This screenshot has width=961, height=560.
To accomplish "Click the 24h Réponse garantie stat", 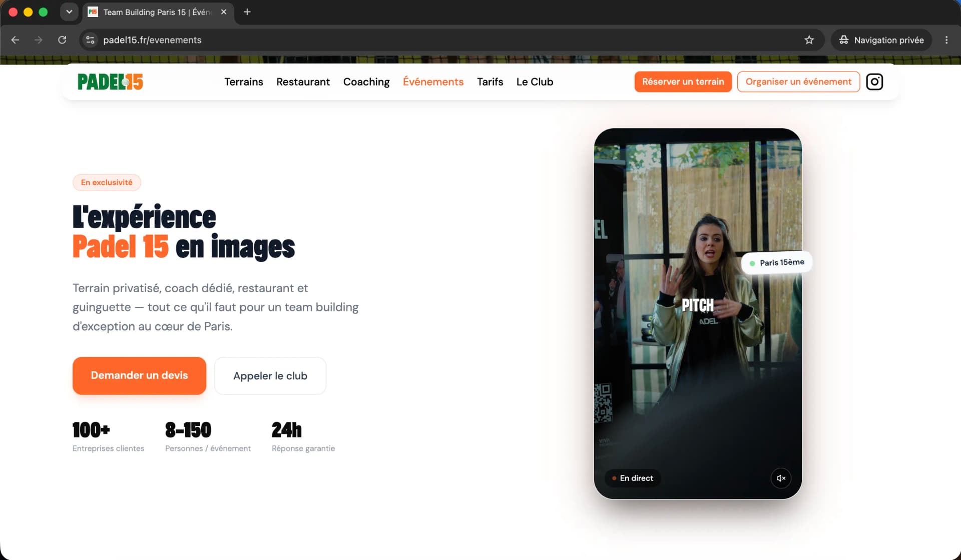I will (303, 437).
